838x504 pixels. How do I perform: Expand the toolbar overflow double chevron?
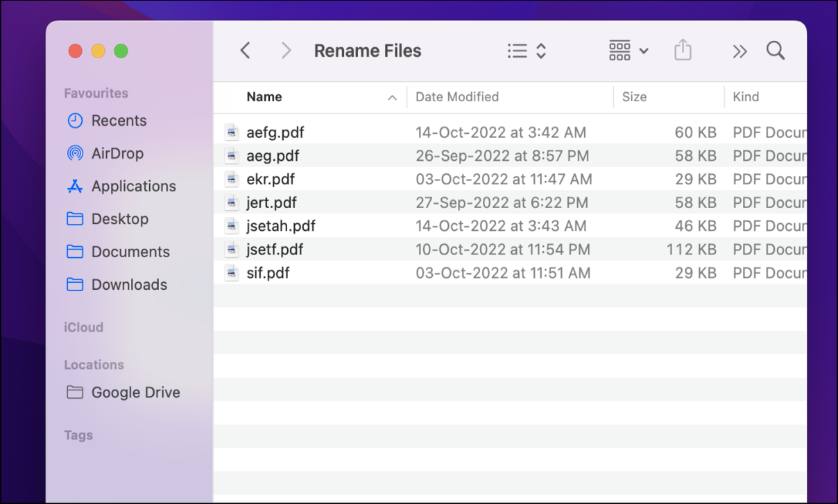(739, 51)
